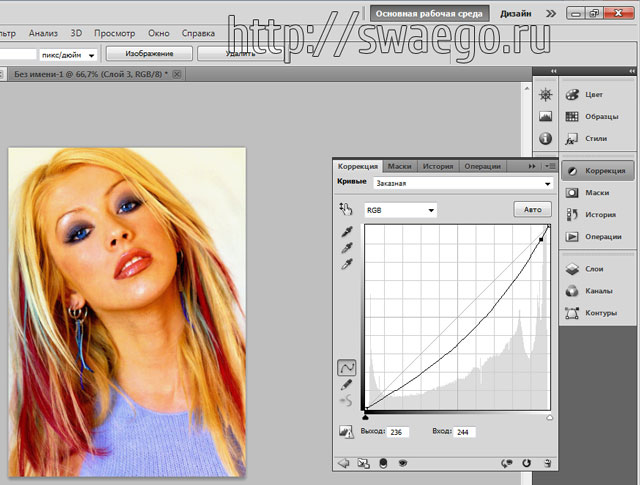Delete the adjustment layer trash icon
The image size is (640, 485).
pyautogui.click(x=547, y=463)
